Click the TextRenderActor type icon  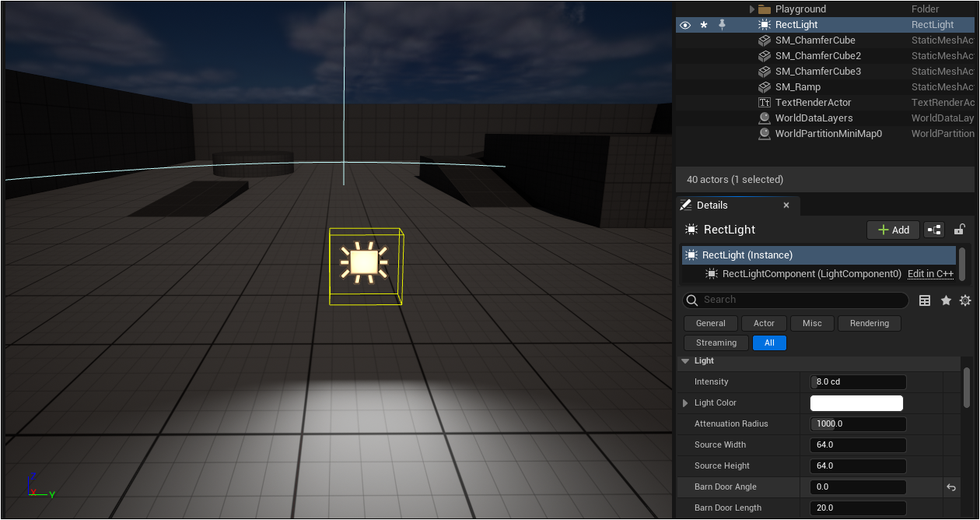pyautogui.click(x=765, y=103)
